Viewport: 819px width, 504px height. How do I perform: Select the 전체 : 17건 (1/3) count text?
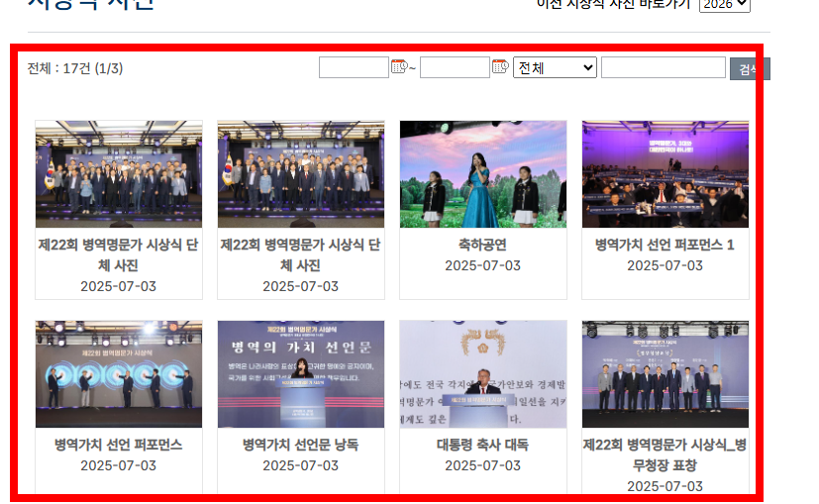pyautogui.click(x=75, y=68)
